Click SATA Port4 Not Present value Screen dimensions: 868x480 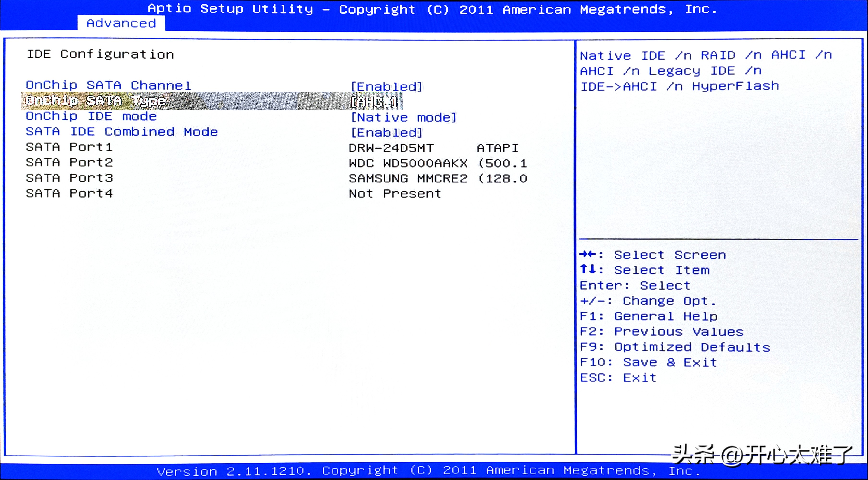click(395, 194)
